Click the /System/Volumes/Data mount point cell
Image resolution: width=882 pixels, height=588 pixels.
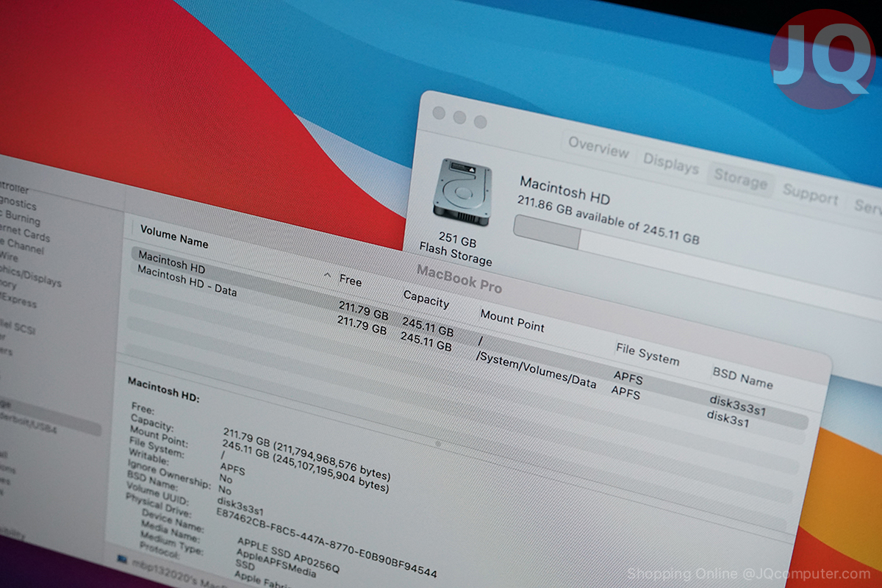[x=536, y=370]
